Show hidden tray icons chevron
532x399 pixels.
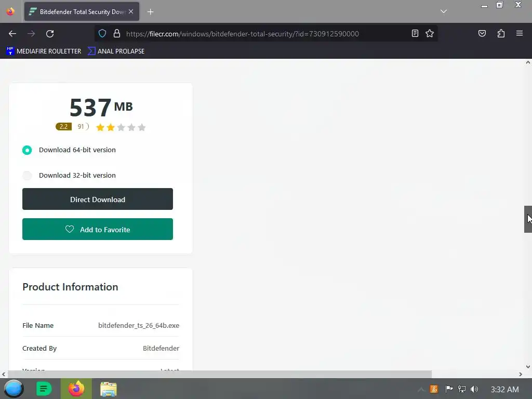pos(421,389)
